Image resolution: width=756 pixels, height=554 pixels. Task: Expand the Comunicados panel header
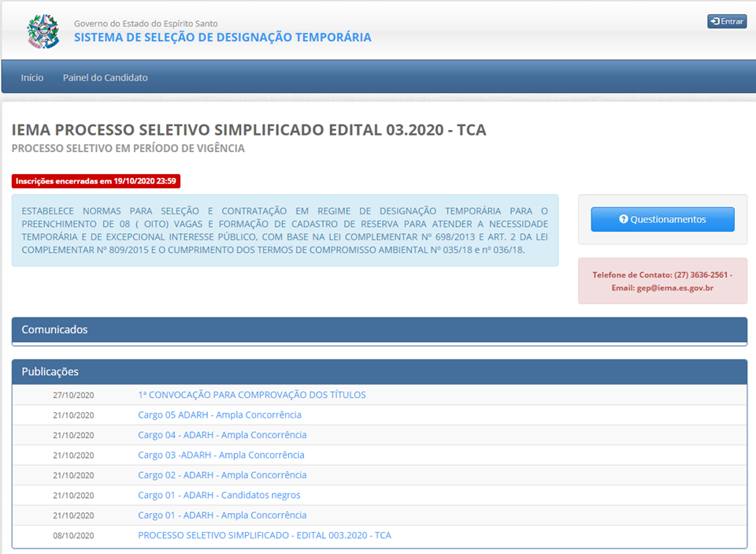(379, 329)
